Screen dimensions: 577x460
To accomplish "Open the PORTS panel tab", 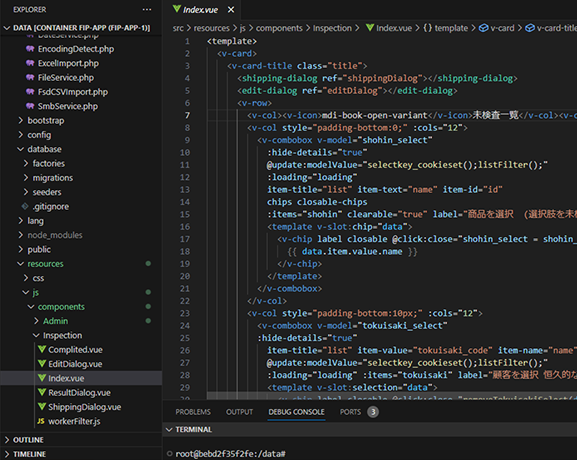I will [350, 411].
